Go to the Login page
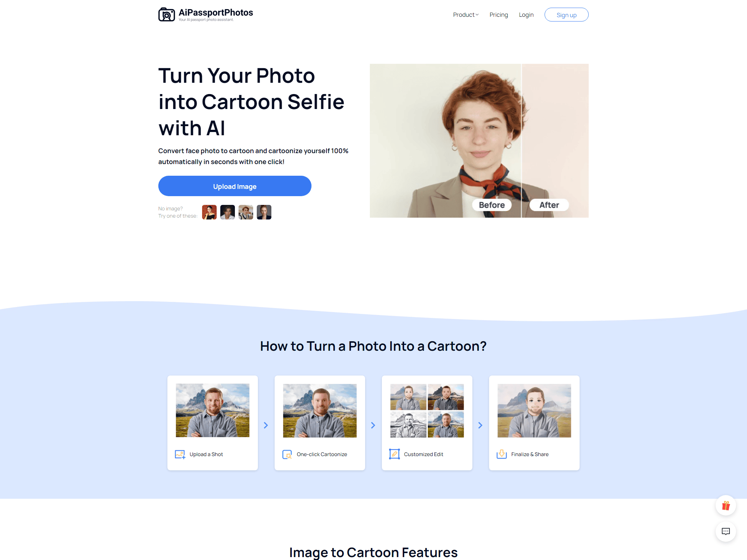This screenshot has width=747, height=560. coord(526,15)
